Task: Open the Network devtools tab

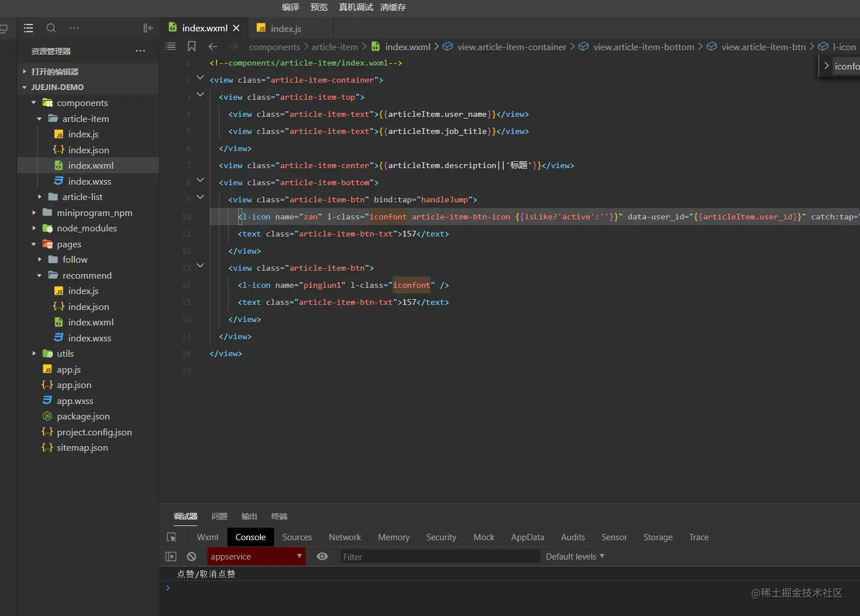Action: coord(345,537)
